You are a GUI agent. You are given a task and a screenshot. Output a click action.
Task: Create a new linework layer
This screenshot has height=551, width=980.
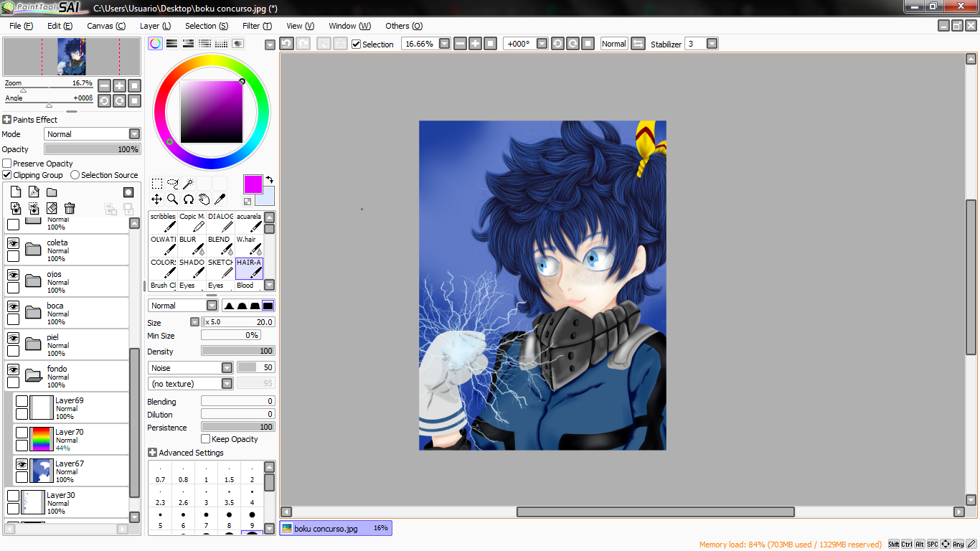click(34, 192)
